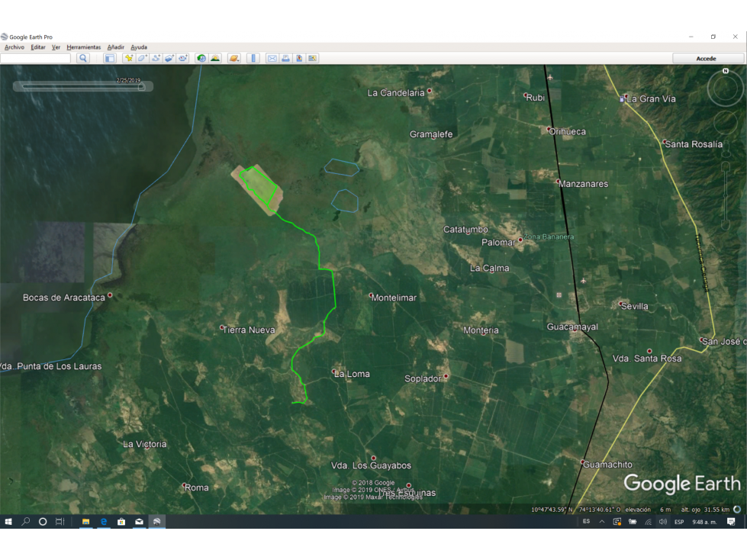Click the La Gran Vía place label

652,99
